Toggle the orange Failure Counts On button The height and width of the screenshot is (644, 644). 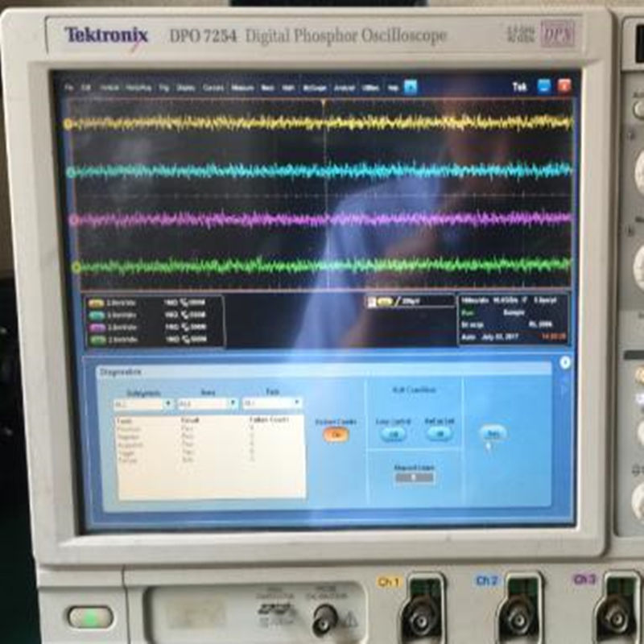tap(336, 435)
